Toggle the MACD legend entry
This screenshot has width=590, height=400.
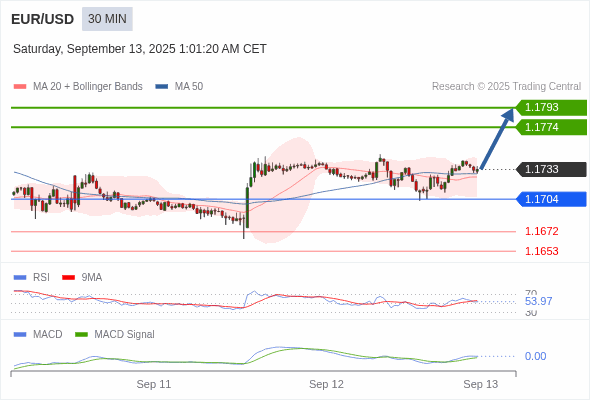click(x=38, y=334)
